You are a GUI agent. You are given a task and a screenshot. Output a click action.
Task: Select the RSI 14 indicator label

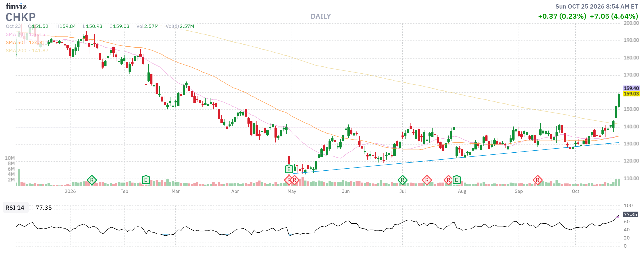[x=15, y=208]
